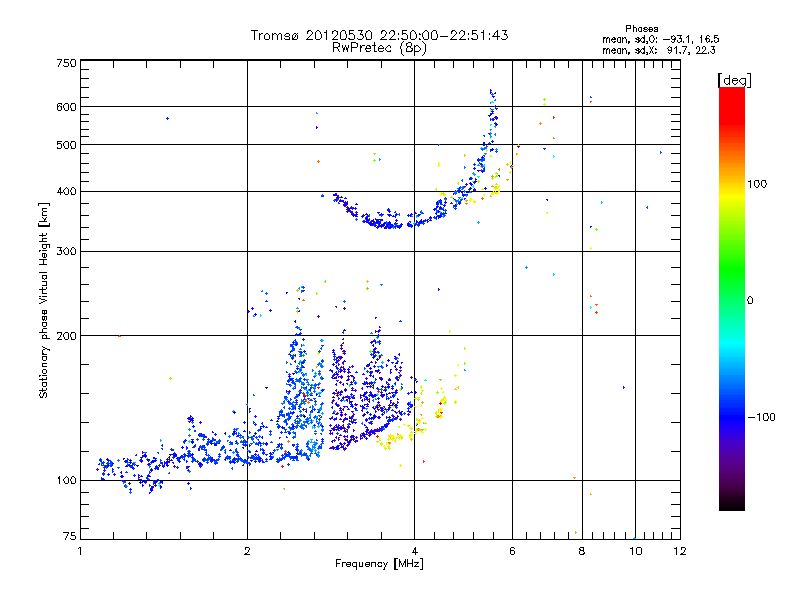Click the 'mean, sd,O: -93.1, 16.5' line
Image resolution: width=800 pixels, height=600 pixels.
[661, 39]
